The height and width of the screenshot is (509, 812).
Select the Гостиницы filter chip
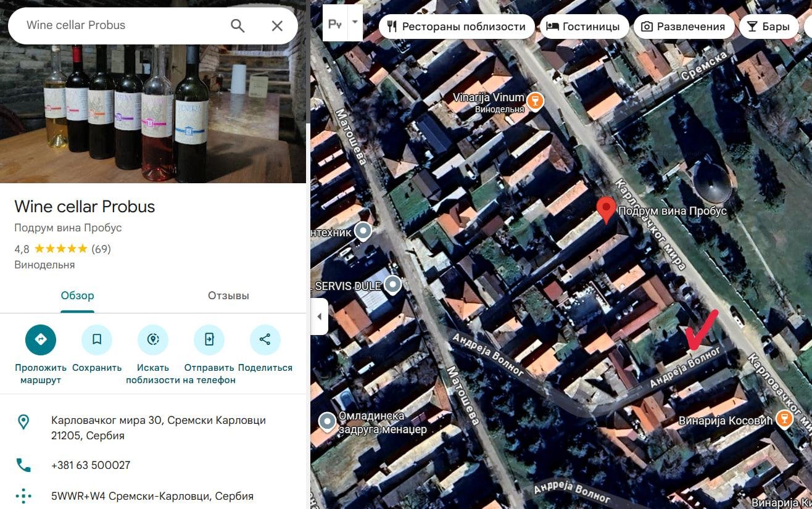[x=584, y=27]
